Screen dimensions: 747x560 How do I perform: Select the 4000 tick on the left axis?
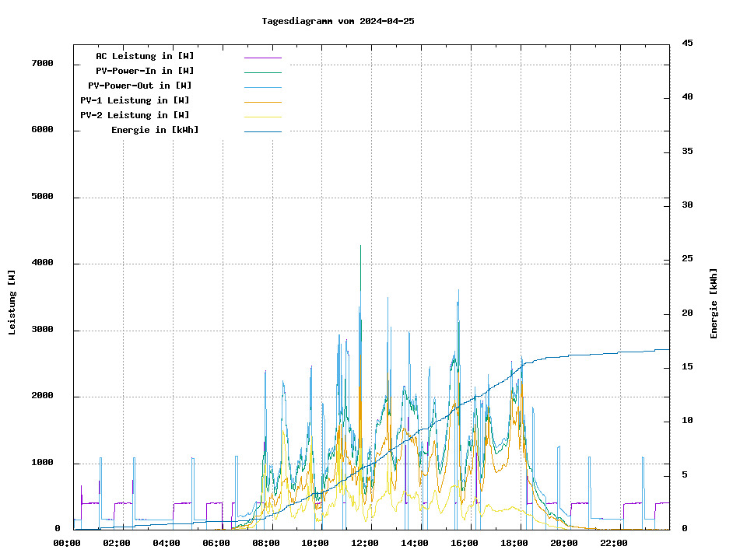coord(42,263)
